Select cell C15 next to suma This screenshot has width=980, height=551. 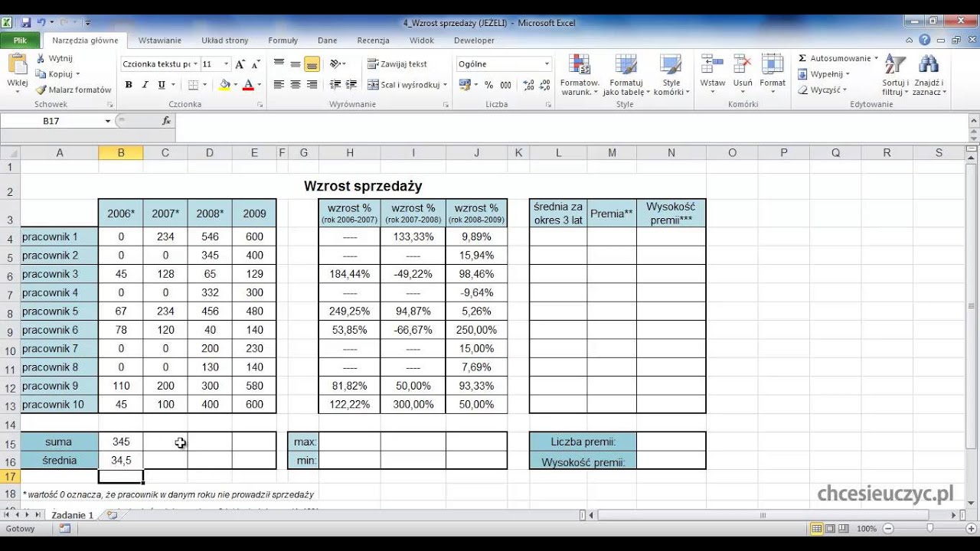click(165, 442)
